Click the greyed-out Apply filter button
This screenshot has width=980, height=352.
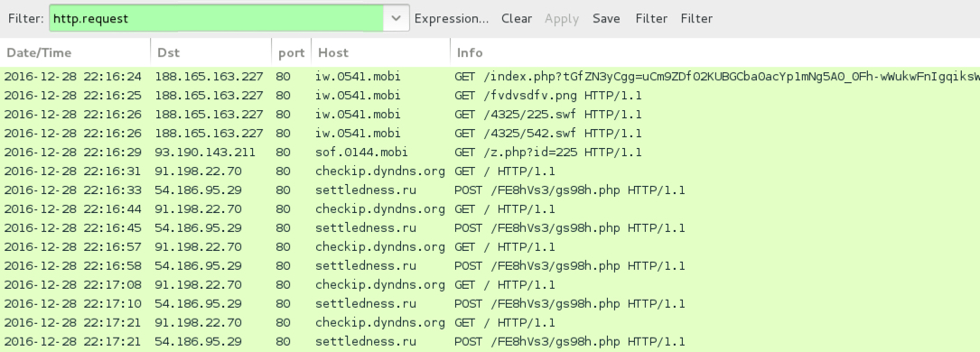[x=561, y=19]
